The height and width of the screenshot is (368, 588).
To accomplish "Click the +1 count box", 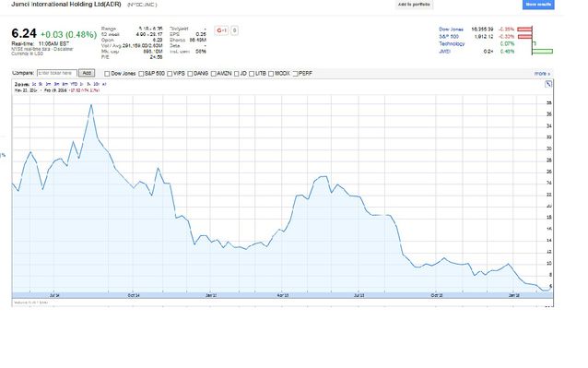I will 234,30.
